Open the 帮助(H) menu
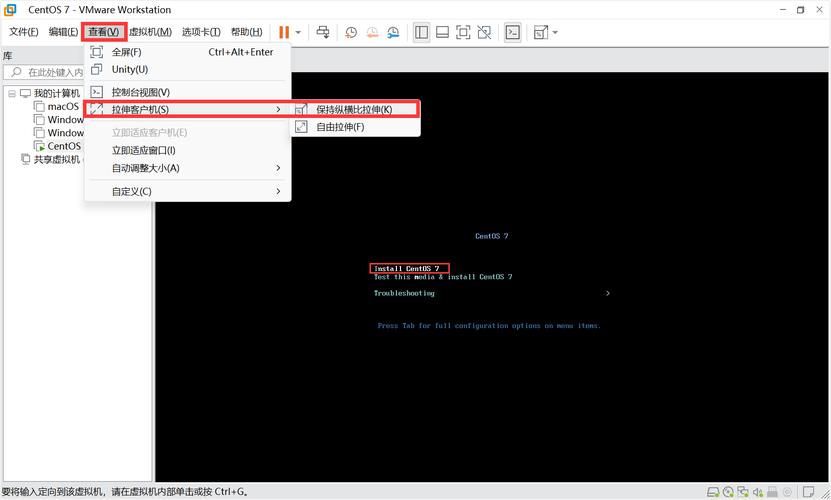The height and width of the screenshot is (500, 831). point(246,32)
